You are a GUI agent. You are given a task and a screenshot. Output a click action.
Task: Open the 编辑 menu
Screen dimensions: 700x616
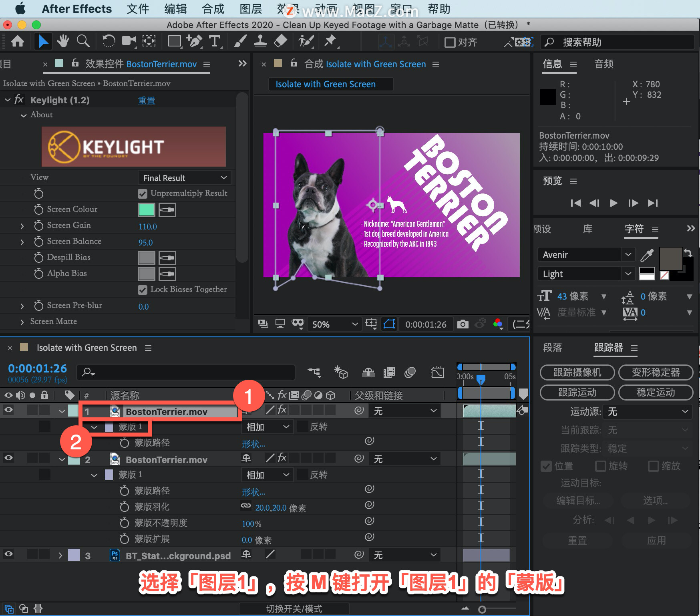175,9
